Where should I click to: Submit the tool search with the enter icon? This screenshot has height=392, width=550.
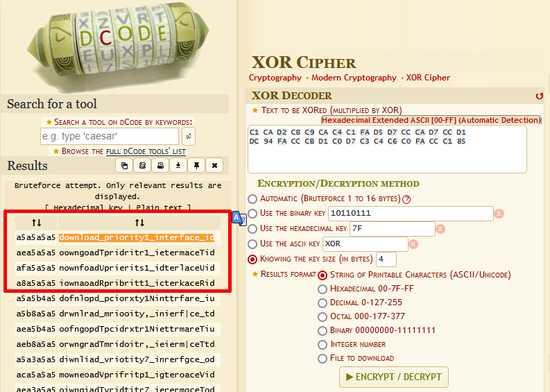[188, 136]
